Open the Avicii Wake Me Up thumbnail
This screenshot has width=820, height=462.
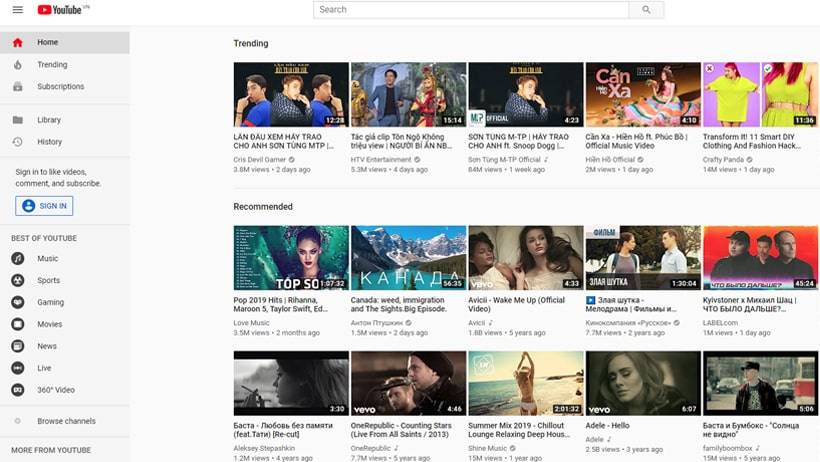tap(525, 258)
